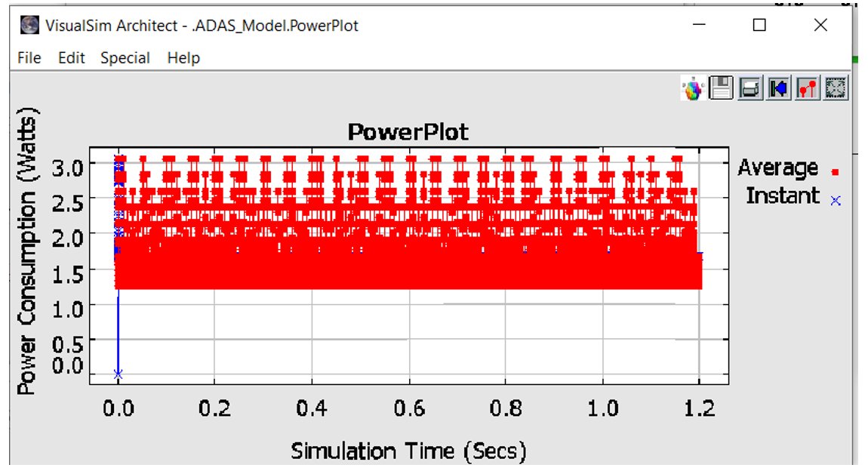Screen dimensions: 868x471
Task: Click the blue Instant legend marker
Action: [836, 201]
